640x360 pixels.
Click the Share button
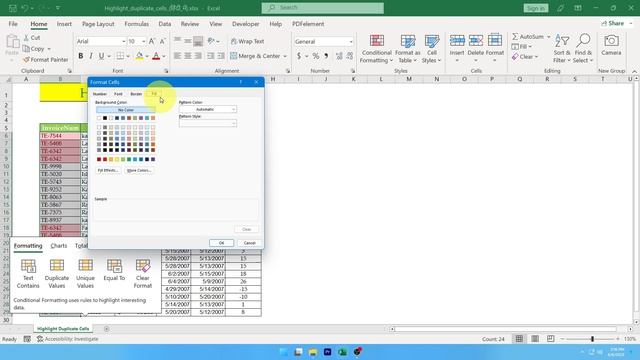tap(613, 24)
